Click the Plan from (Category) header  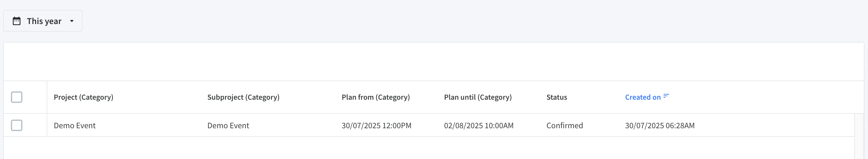(376, 97)
